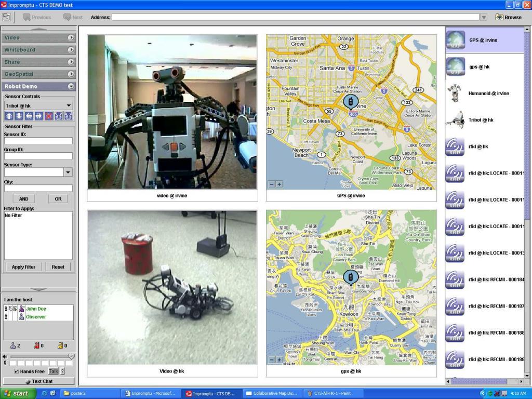532x399 pixels.
Task: Open the Address bar history dropdown
Action: tap(484, 17)
